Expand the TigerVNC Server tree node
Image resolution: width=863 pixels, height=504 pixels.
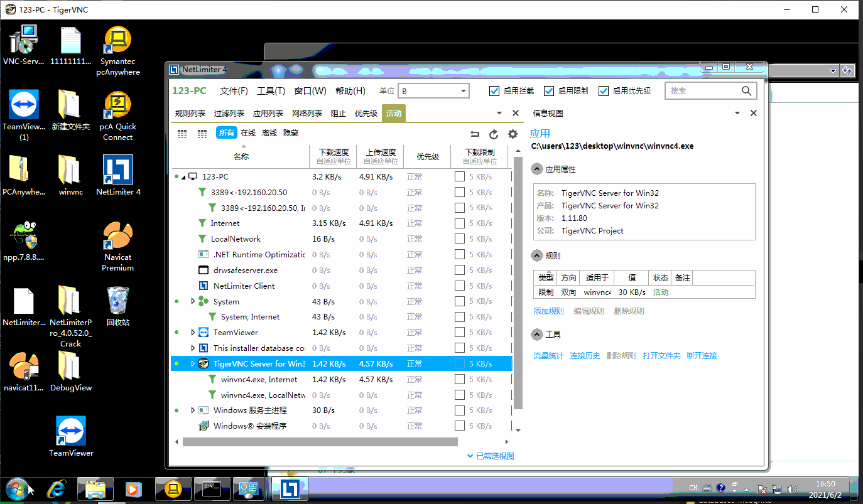coord(193,363)
